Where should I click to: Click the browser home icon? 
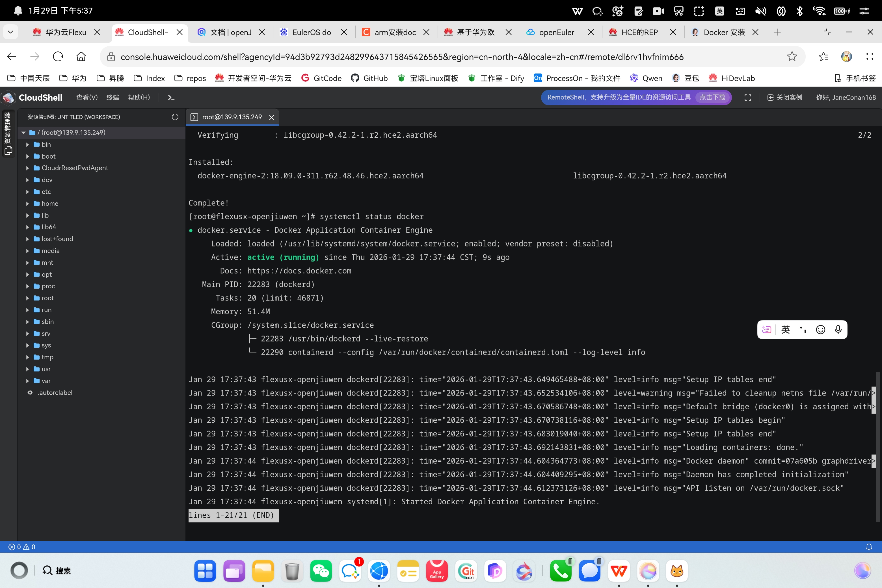coord(81,57)
